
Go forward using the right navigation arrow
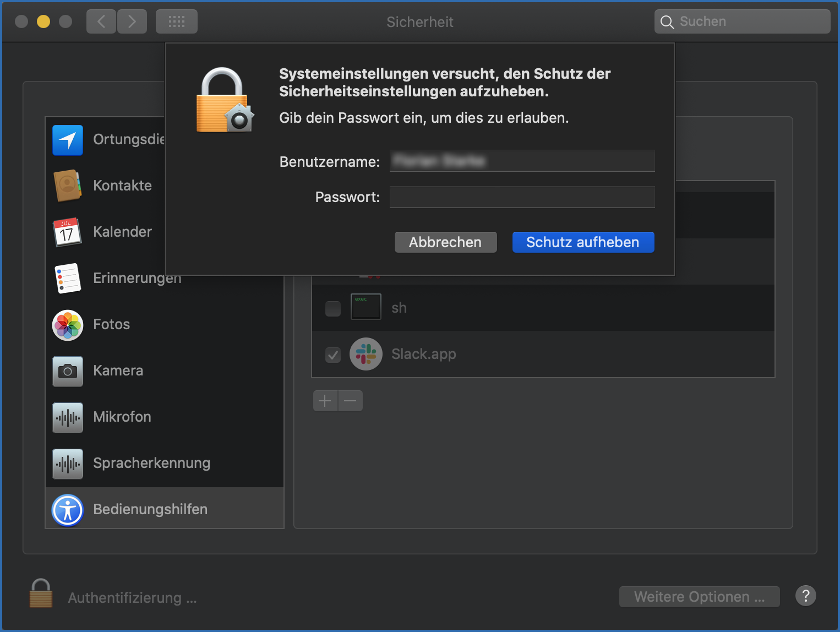click(x=132, y=21)
